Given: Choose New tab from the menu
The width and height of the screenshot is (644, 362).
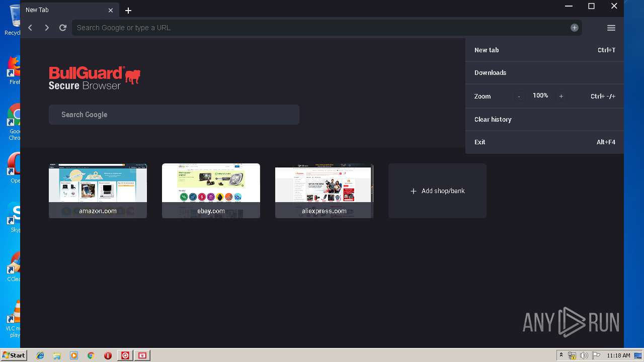Looking at the screenshot, I should 544,50.
